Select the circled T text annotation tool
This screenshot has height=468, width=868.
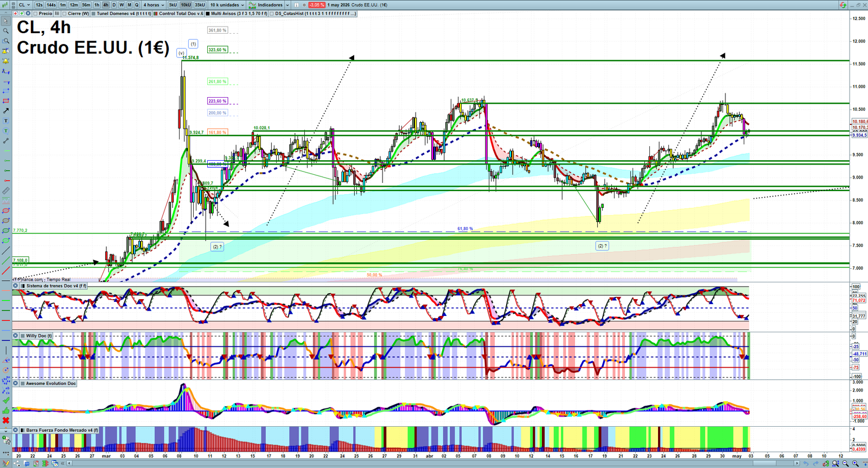[6, 130]
